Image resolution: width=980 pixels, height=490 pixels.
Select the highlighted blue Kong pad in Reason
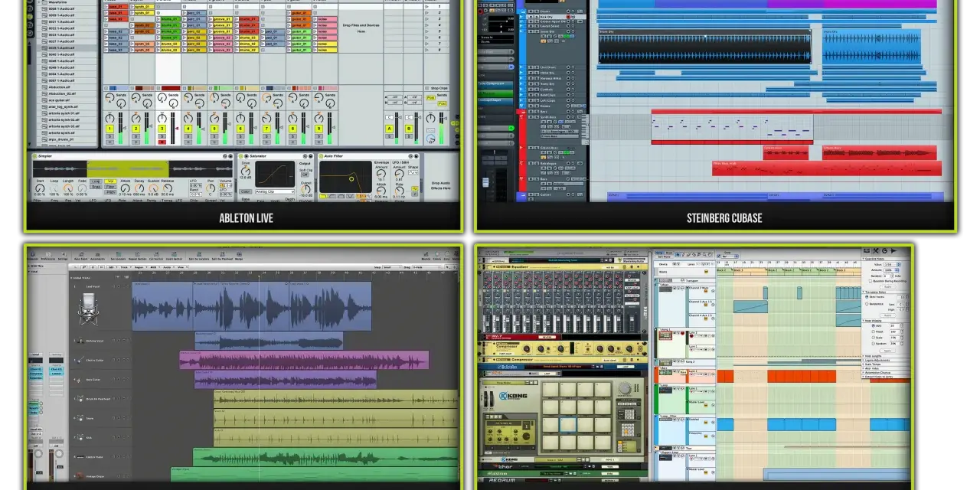[x=568, y=424]
